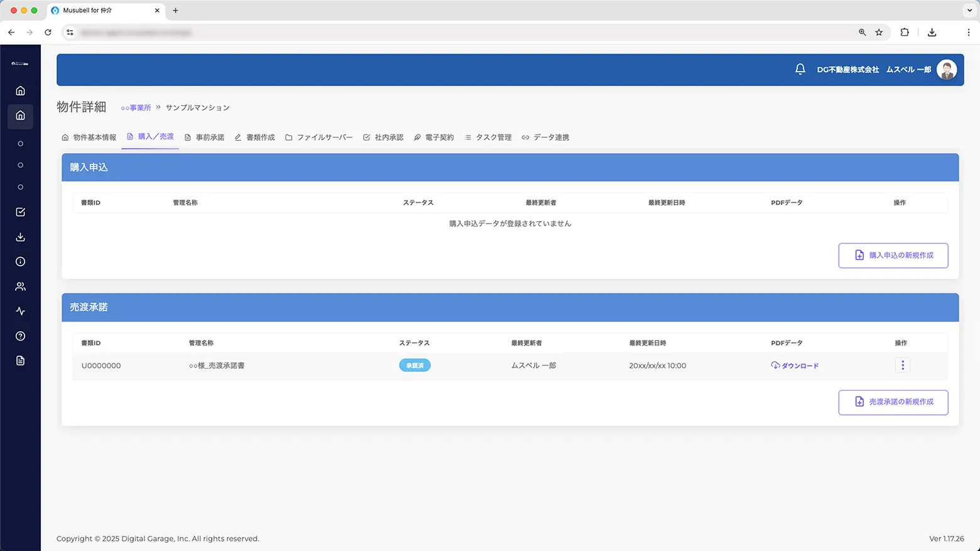Open the info icon in the sidebar

20,261
